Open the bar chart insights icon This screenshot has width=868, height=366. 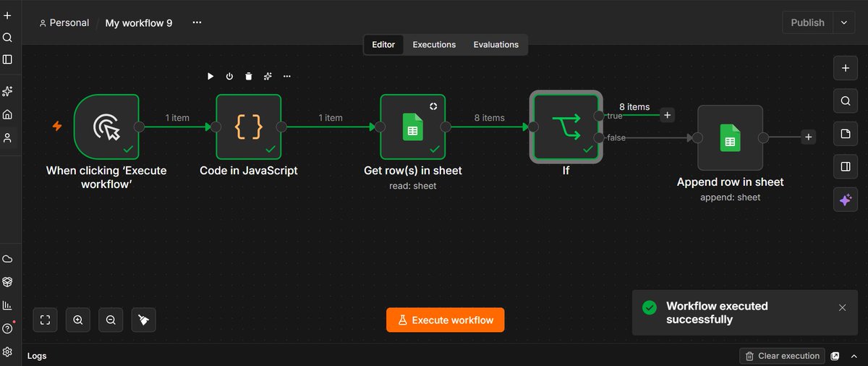pos(7,305)
